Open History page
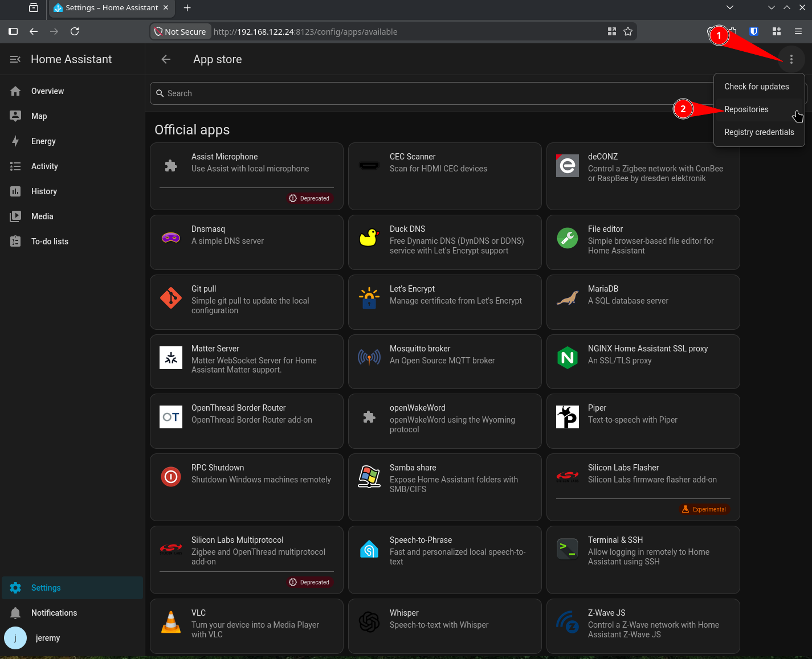 72,191
